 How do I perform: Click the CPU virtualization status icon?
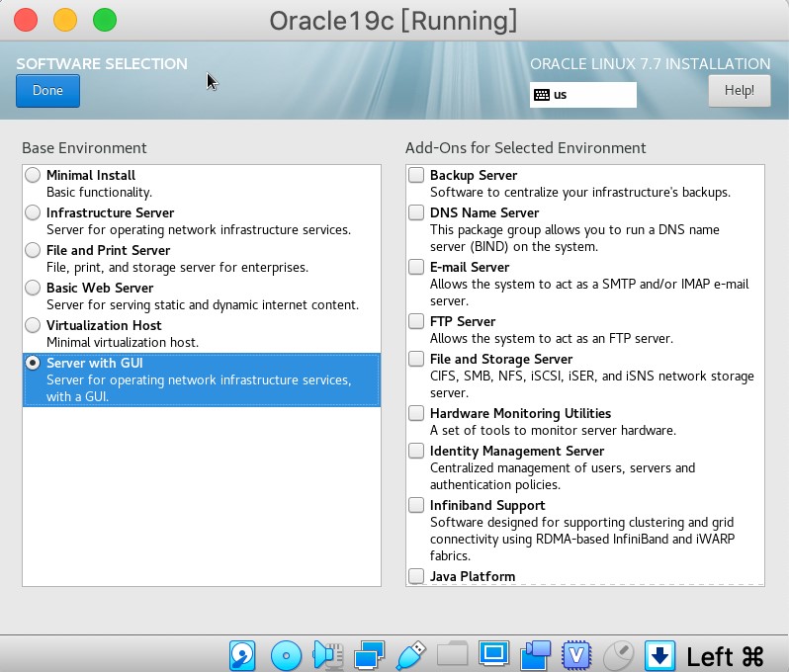point(576,655)
